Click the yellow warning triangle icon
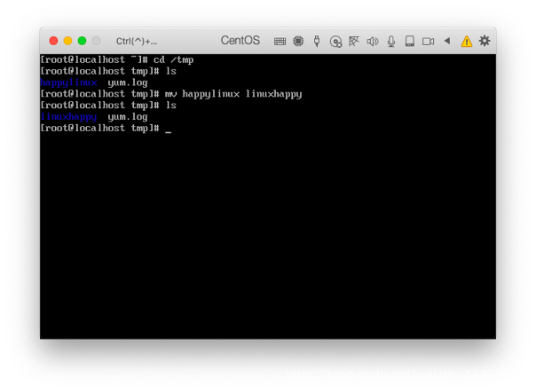The height and width of the screenshot is (392, 536). point(467,41)
